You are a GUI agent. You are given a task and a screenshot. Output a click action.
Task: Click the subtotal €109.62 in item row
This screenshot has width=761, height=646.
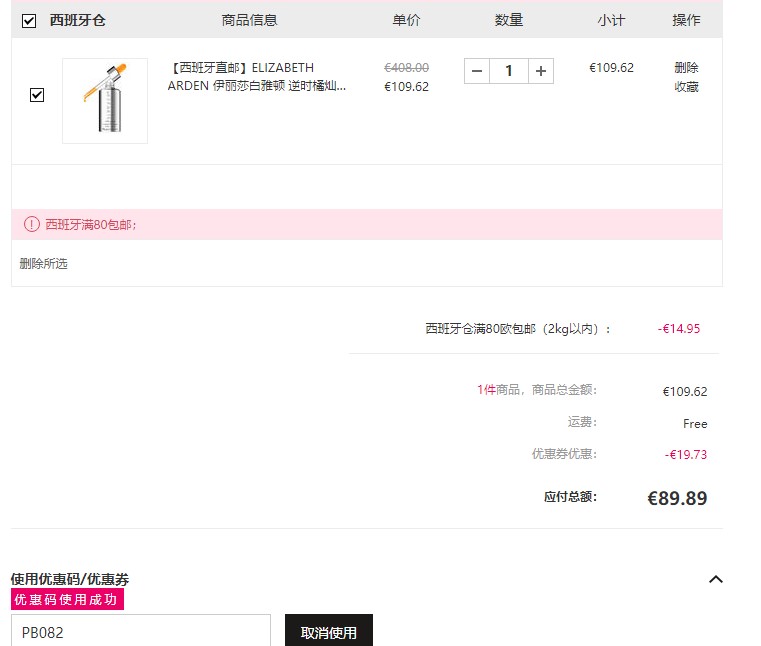[611, 67]
